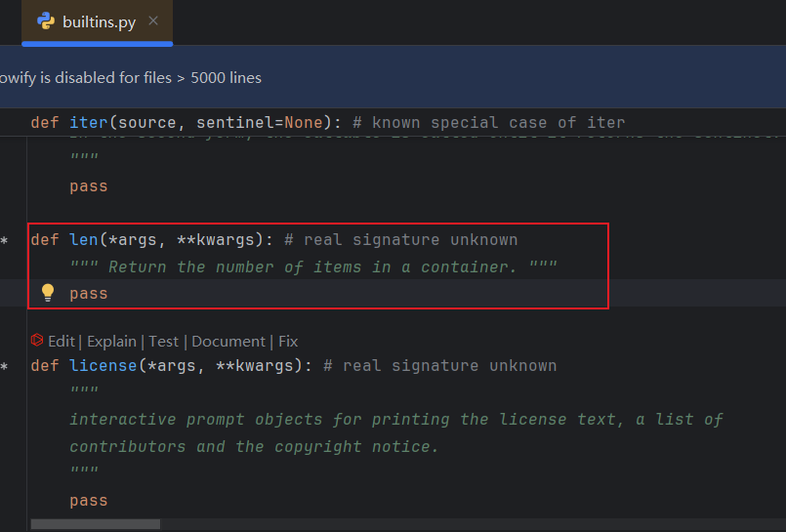Click the docstring line 'contributors and the copyright notice.'
Viewport: 786px width, 532px height.
254,446
